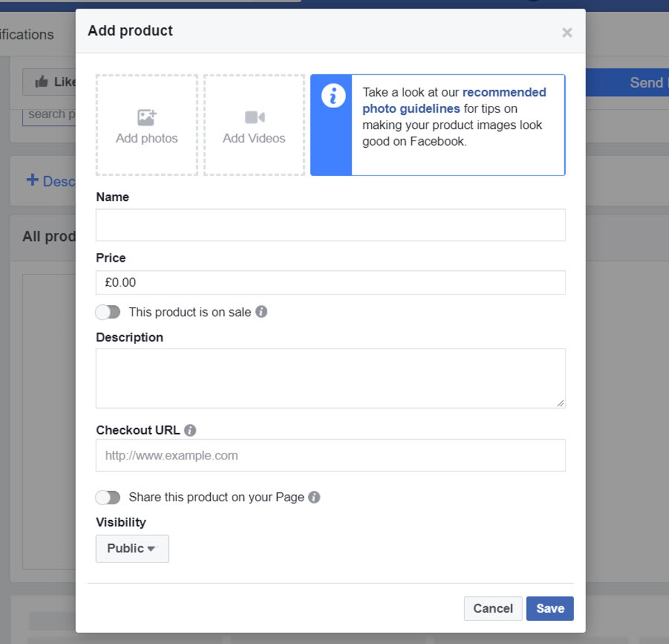Click the Add photos image icon
Screen dimensions: 669x644
pyautogui.click(x=147, y=117)
